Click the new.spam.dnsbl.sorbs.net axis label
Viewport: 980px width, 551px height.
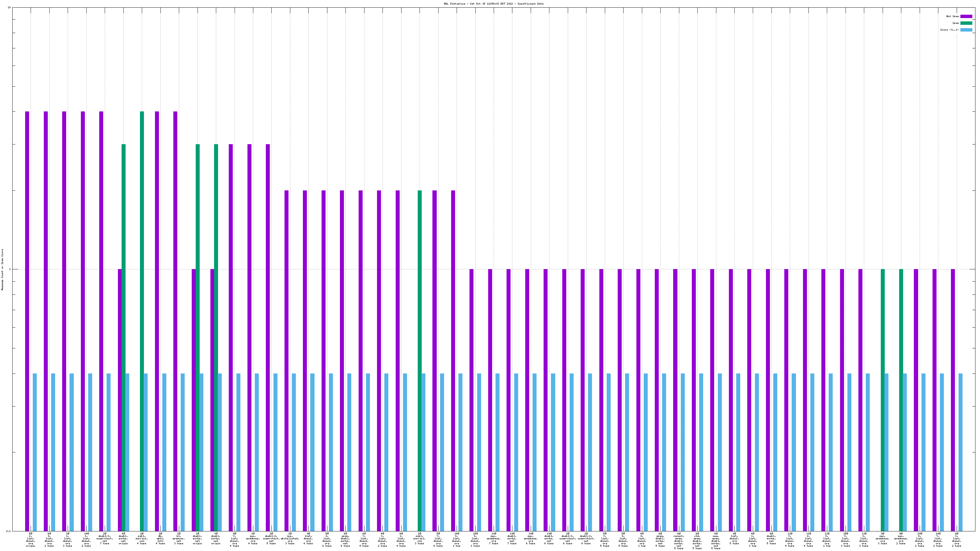[x=716, y=541]
